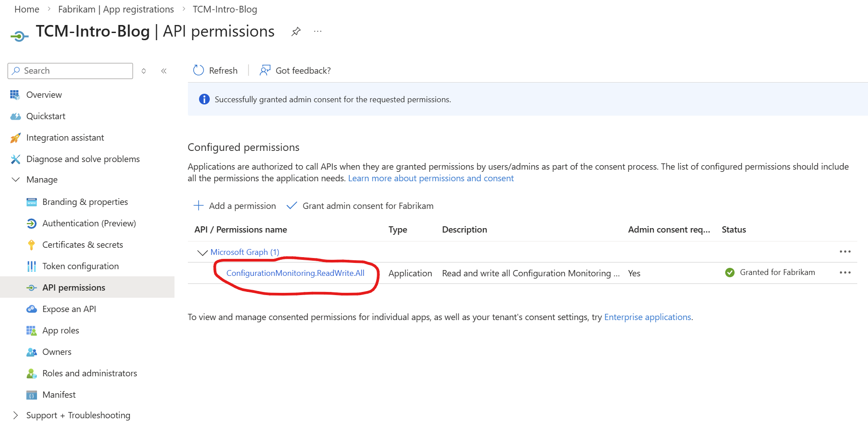868x433 pixels.
Task: Open options for the ConfigurationMonitoring.ReadWrite.All row
Action: click(845, 272)
